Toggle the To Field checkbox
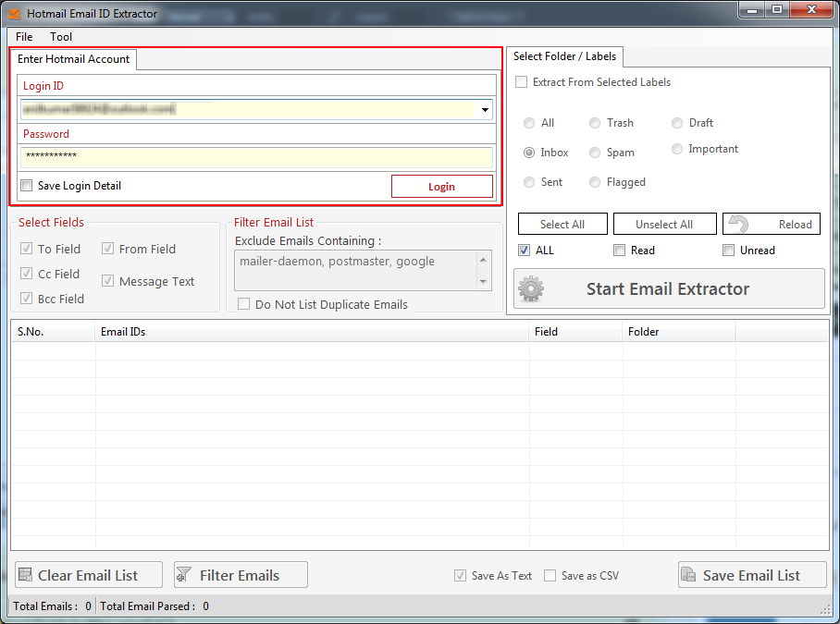Viewport: 840px width, 624px height. point(26,249)
